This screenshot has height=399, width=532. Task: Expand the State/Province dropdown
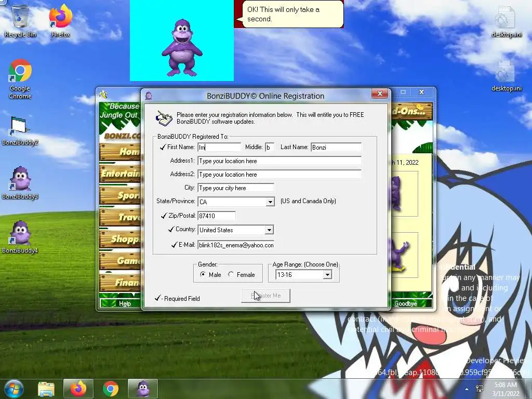coord(270,202)
